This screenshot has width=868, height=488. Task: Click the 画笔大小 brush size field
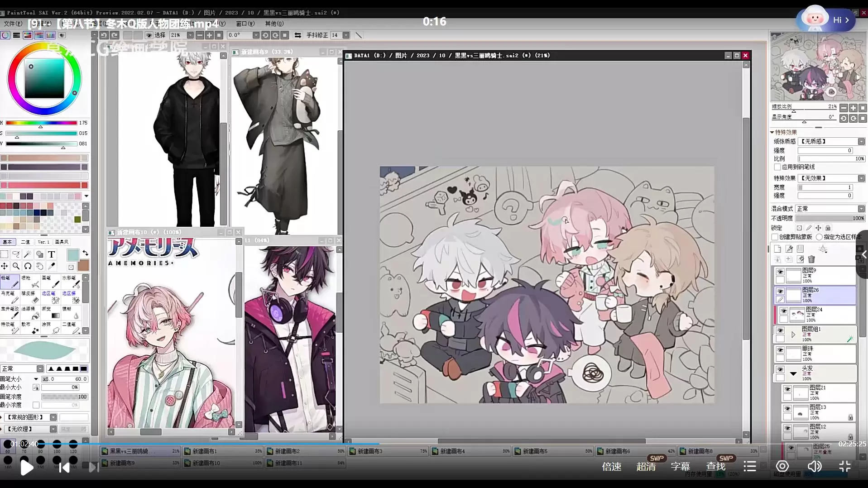tap(65, 379)
